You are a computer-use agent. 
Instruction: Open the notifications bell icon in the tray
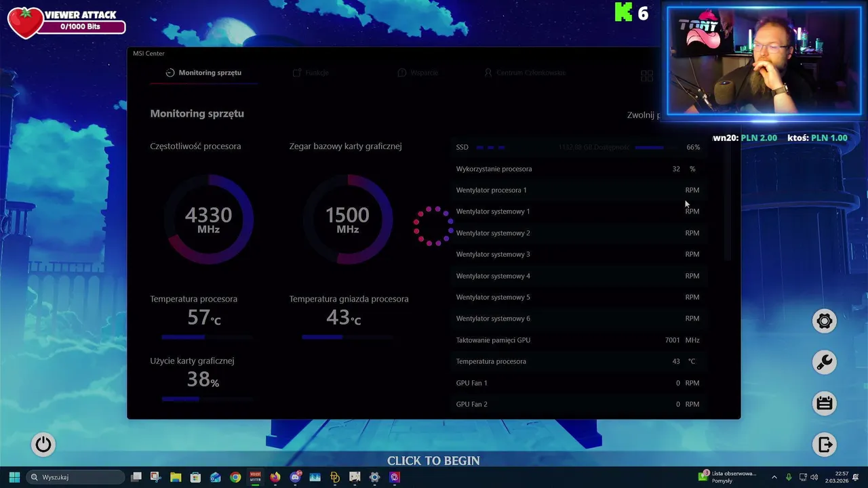[856, 477]
